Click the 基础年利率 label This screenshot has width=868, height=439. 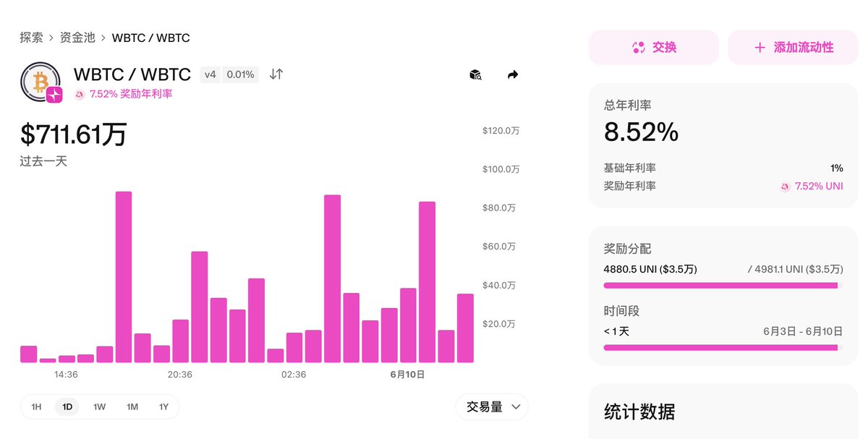(630, 168)
